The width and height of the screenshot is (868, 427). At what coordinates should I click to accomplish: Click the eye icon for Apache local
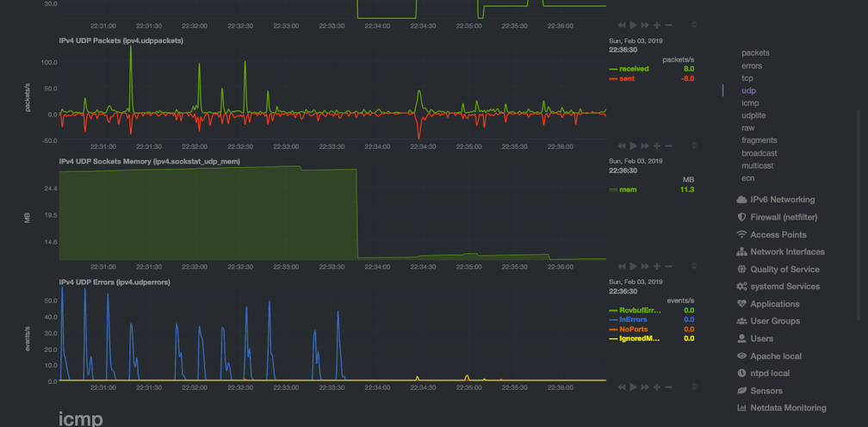(x=741, y=356)
